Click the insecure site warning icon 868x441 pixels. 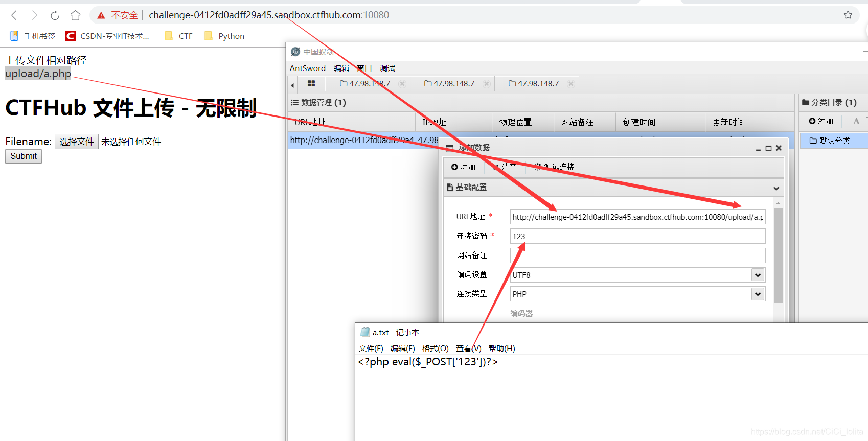click(101, 15)
